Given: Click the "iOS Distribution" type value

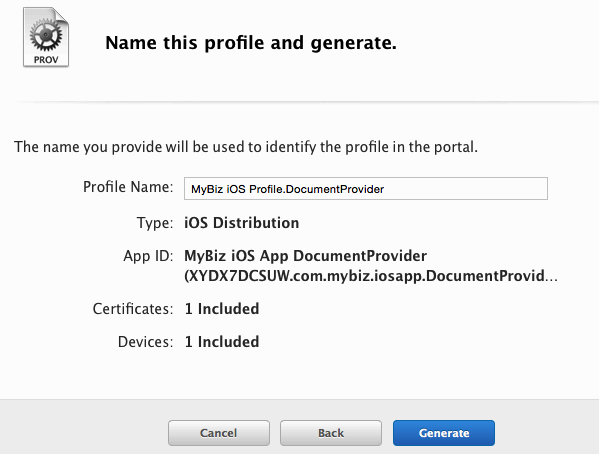Looking at the screenshot, I should [241, 223].
